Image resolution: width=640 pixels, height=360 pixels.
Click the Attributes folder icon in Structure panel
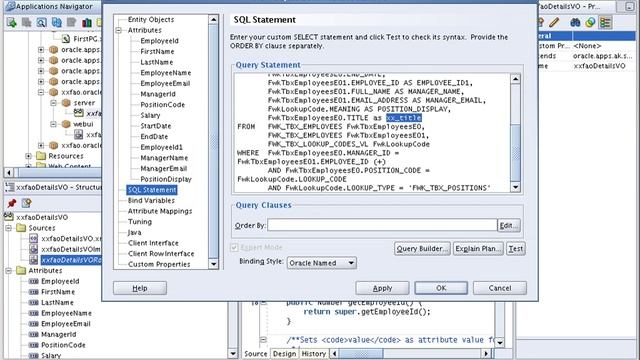click(x=21, y=271)
